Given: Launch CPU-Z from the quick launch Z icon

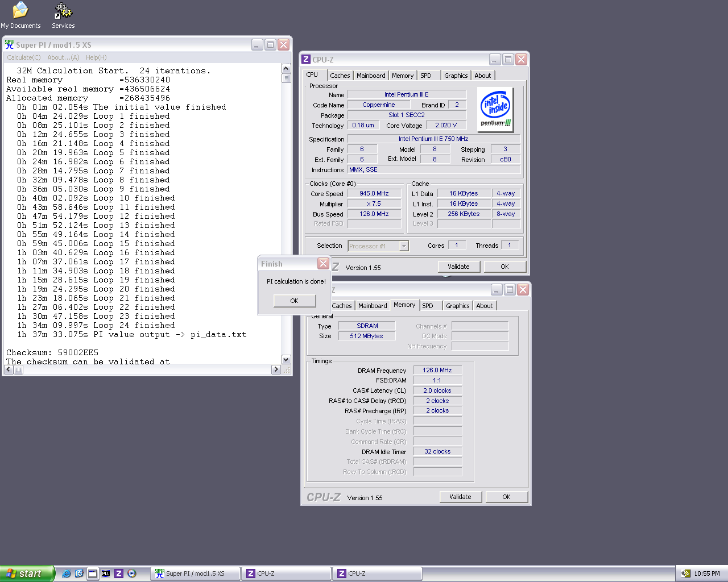Looking at the screenshot, I should coord(119,573).
